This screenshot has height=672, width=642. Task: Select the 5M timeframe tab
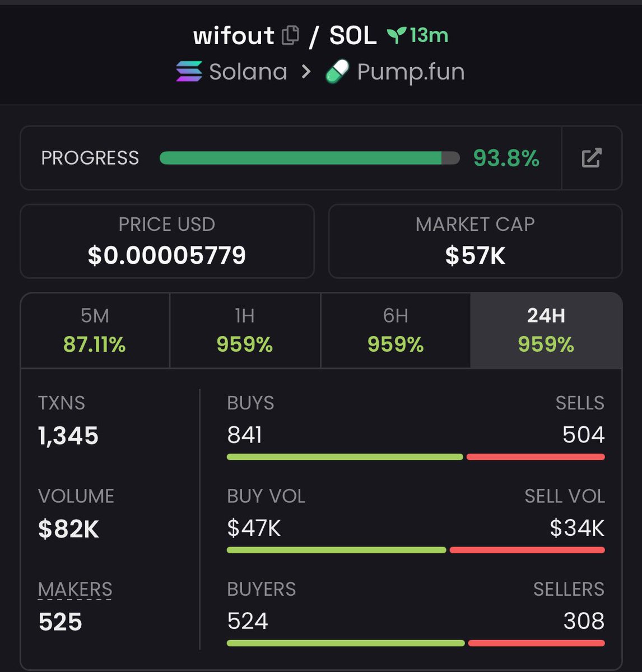tap(95, 330)
